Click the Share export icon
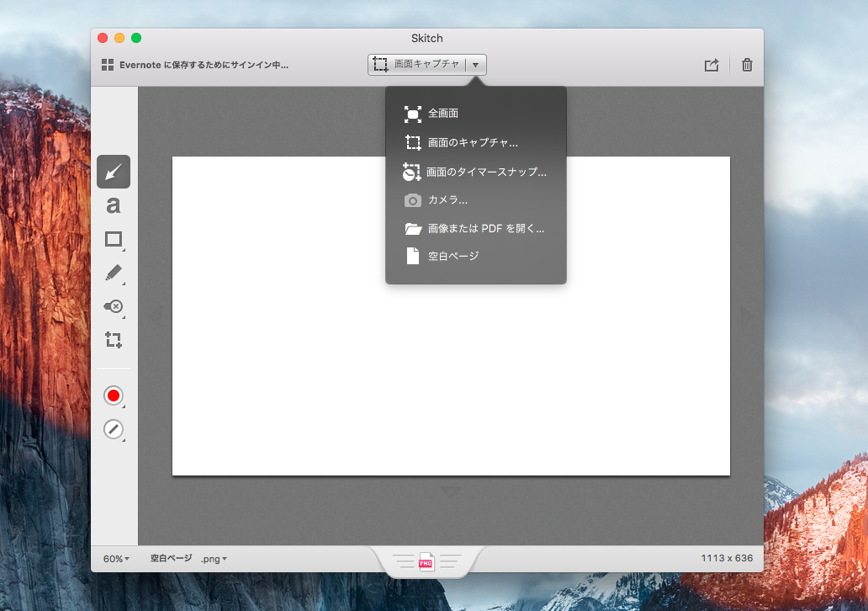The image size is (868, 611). point(712,65)
